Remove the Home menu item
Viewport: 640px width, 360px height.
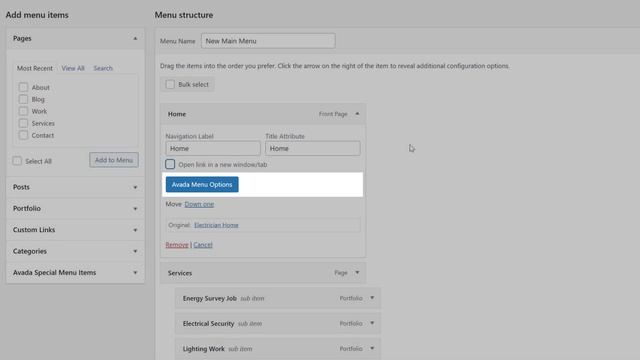[177, 245]
